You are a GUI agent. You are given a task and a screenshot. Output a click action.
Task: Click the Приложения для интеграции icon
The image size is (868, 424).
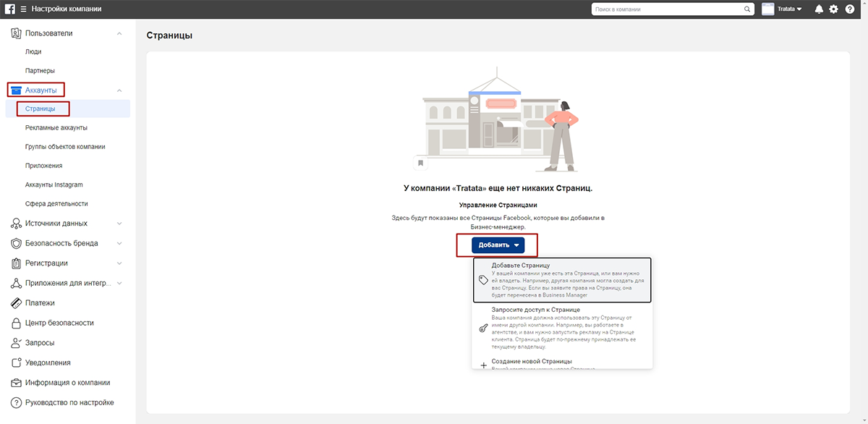[16, 283]
